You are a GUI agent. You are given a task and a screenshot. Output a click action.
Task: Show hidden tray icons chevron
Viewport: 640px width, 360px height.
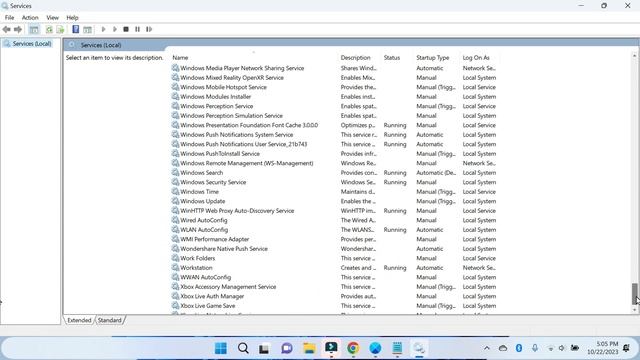pyautogui.click(x=487, y=348)
